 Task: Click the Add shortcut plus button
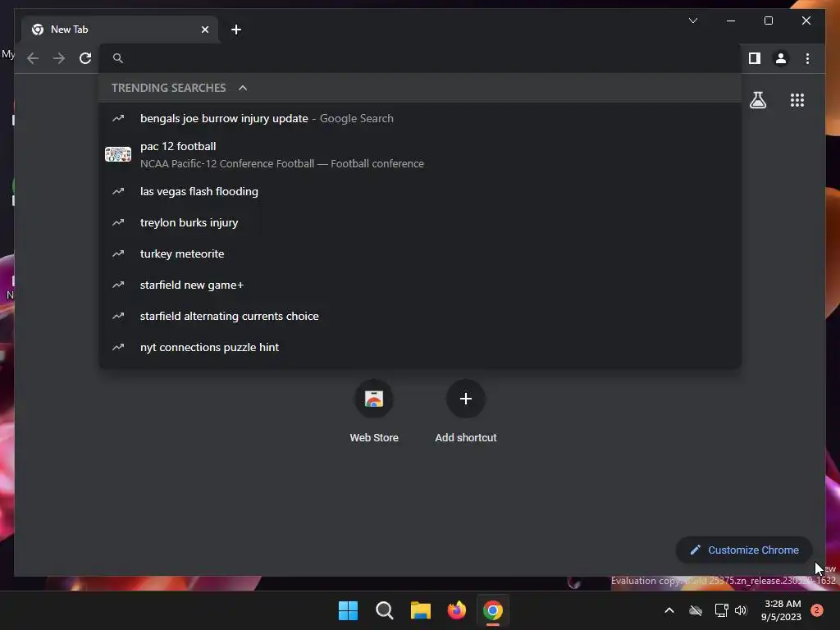466,399
